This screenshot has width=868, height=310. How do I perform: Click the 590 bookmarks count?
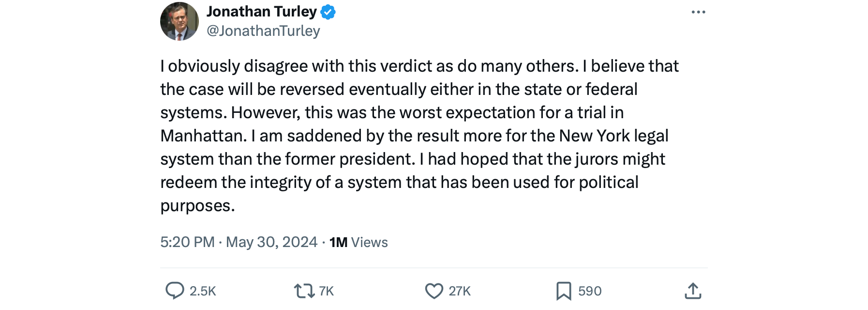click(590, 291)
